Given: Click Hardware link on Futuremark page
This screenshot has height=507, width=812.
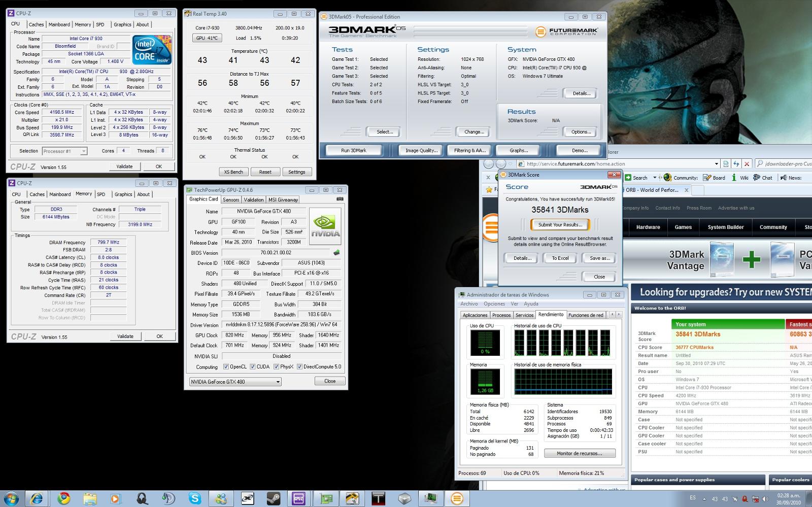Looking at the screenshot, I should (648, 227).
